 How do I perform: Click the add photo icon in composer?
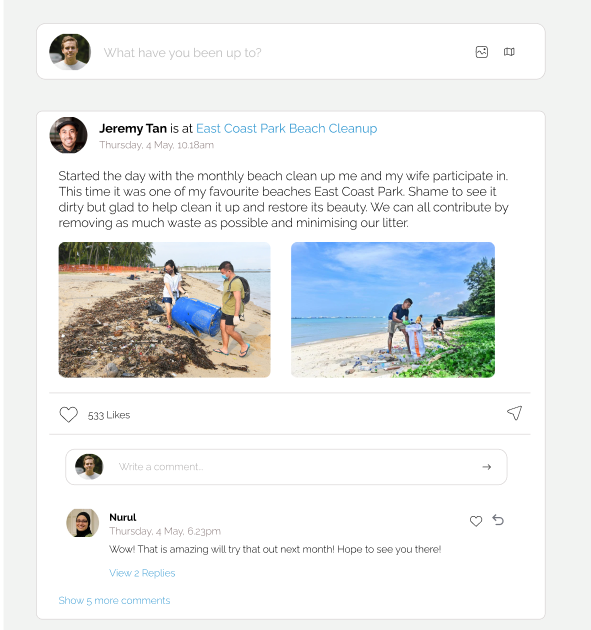(481, 52)
